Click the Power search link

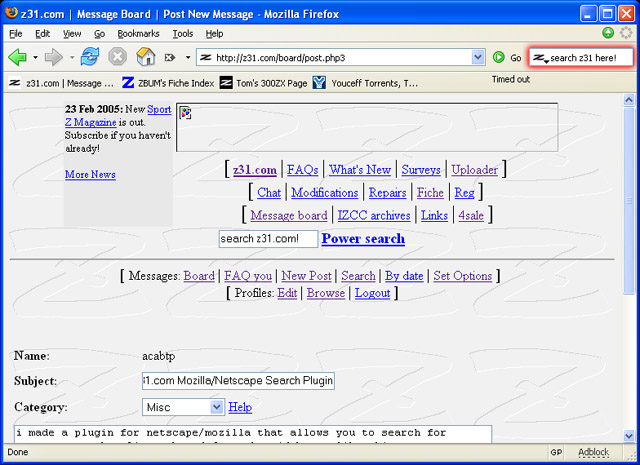363,238
